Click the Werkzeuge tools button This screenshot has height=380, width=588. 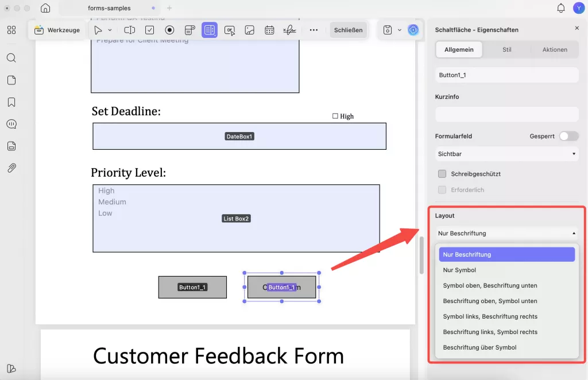coord(57,30)
